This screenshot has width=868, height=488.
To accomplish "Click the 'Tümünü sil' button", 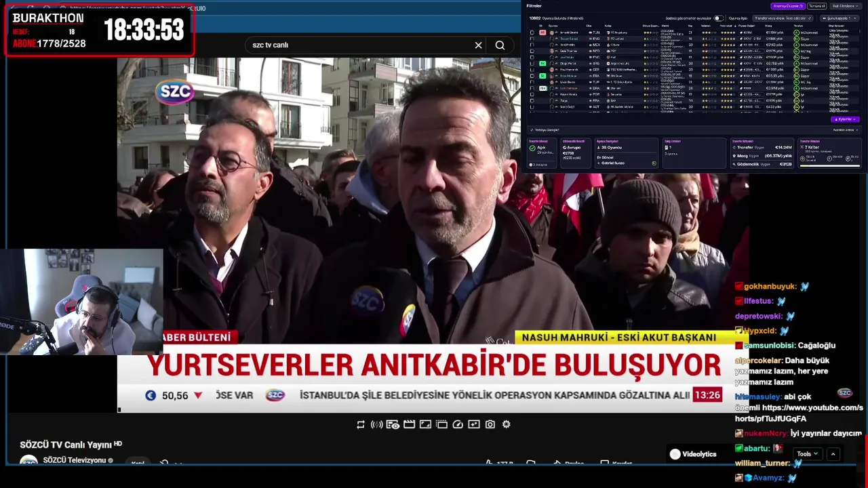I will [x=816, y=6].
